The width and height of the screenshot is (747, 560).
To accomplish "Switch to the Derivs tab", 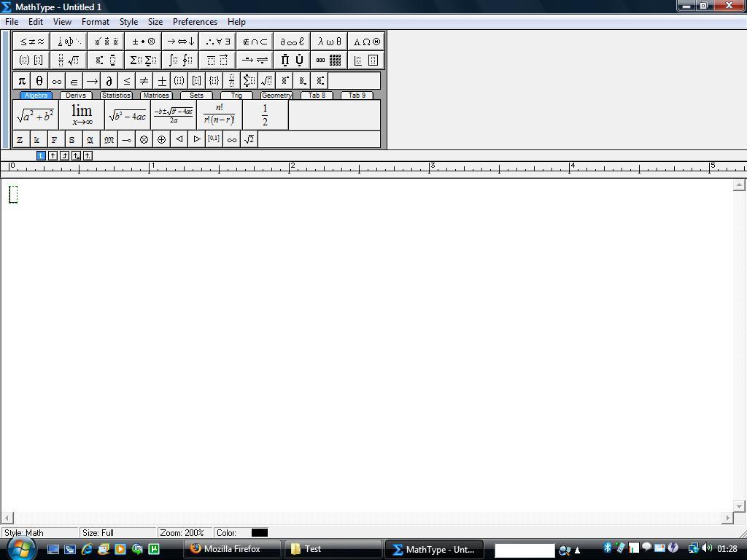I will [x=76, y=96].
